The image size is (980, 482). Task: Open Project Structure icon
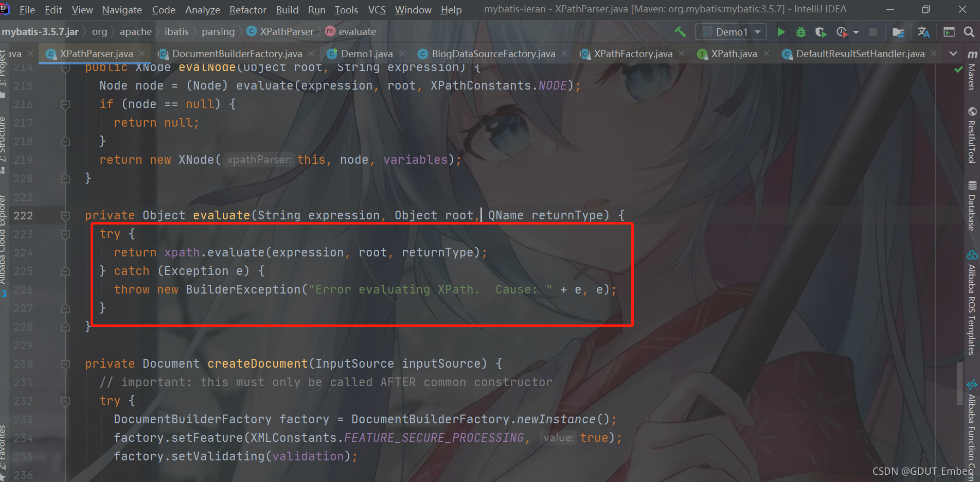[x=898, y=32]
